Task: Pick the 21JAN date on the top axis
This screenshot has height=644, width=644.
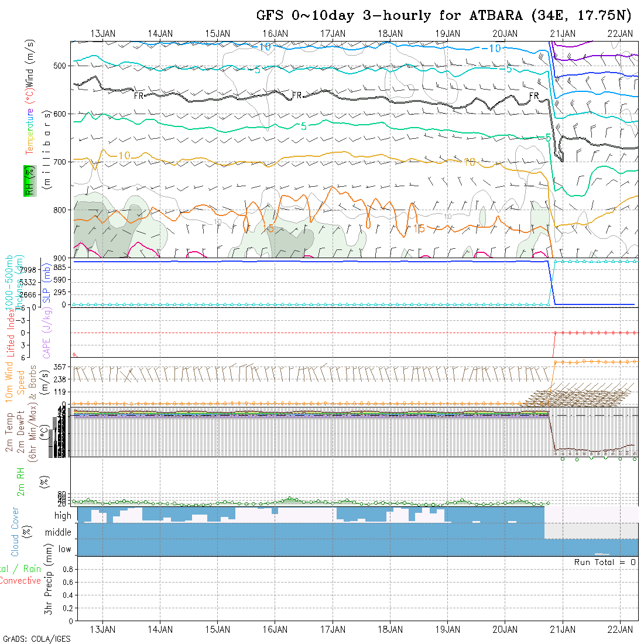Action: click(563, 34)
